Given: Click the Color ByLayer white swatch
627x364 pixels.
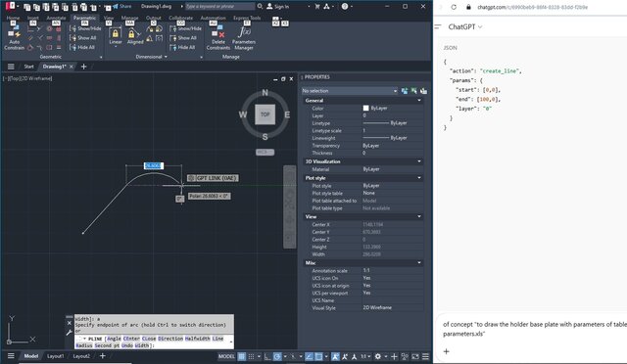Looking at the screenshot, I should pos(365,108).
